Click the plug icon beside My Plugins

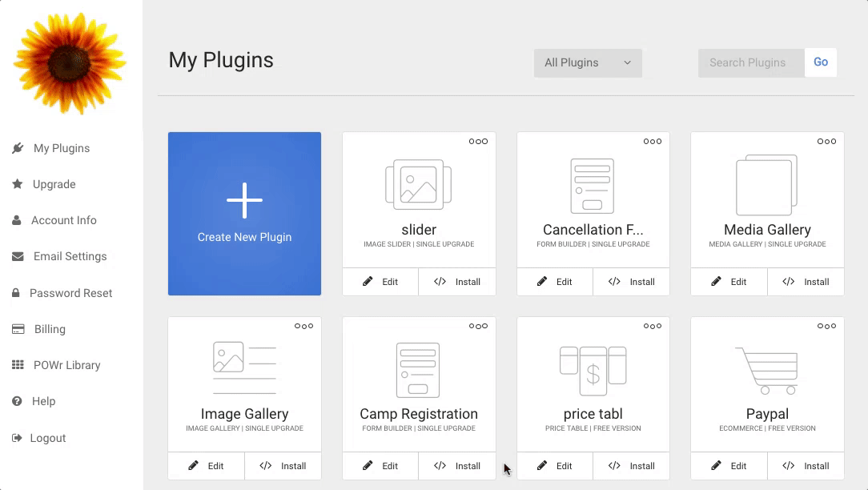pyautogui.click(x=18, y=148)
